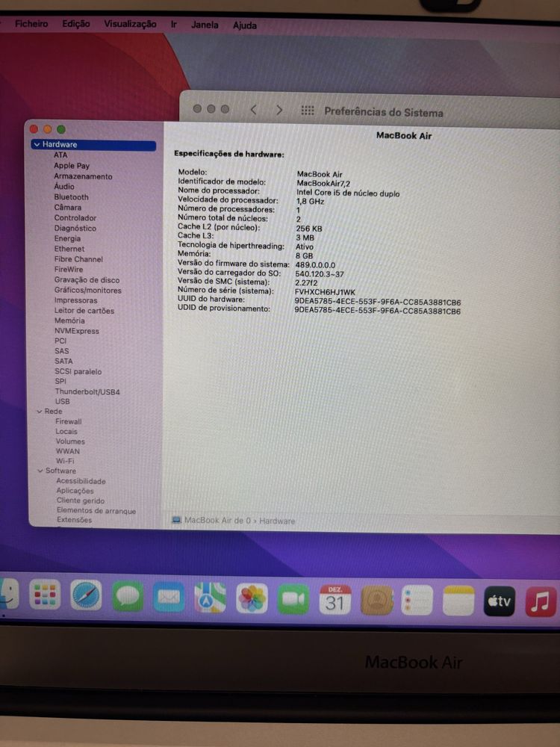The image size is (560, 747).
Task: Click the MacBookAir7,2 model identifier value
Action: click(x=323, y=183)
